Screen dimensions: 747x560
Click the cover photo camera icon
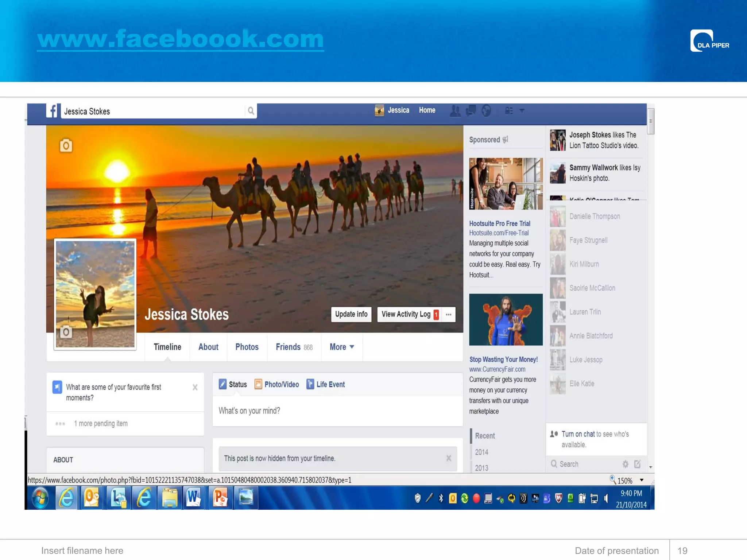tap(66, 145)
